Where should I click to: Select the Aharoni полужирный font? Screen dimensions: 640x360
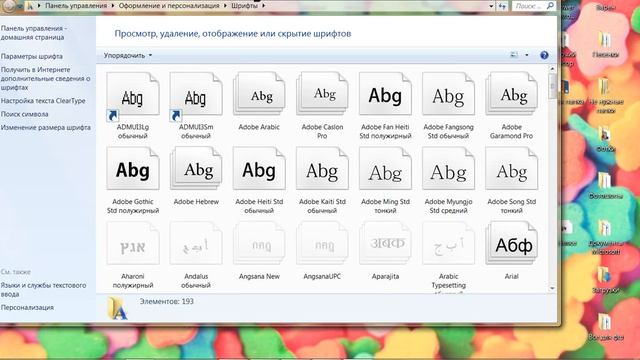(133, 243)
